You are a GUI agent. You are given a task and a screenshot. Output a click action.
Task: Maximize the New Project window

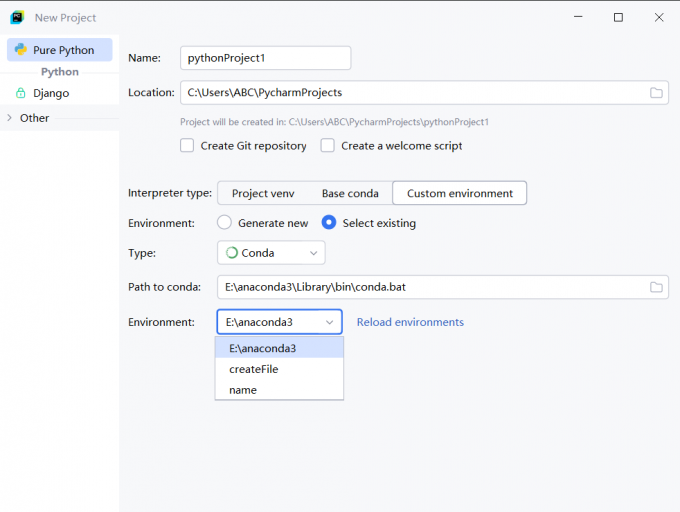pyautogui.click(x=618, y=17)
